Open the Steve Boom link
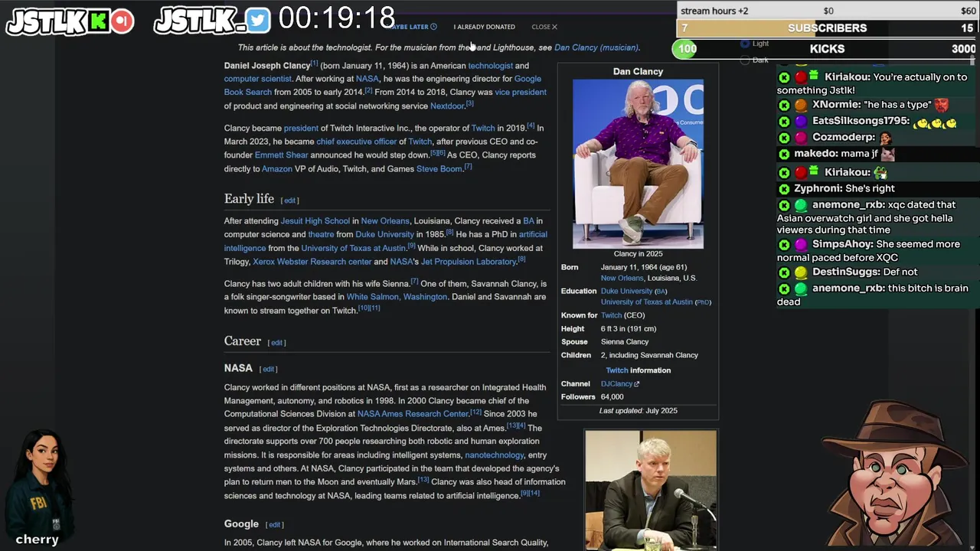980x551 pixels. click(x=439, y=169)
